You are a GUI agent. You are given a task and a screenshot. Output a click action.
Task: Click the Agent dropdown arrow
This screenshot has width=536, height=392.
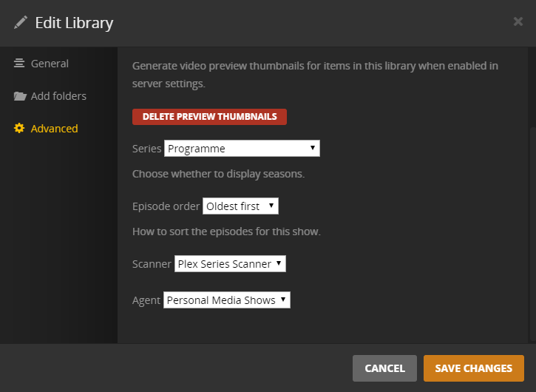tap(284, 300)
